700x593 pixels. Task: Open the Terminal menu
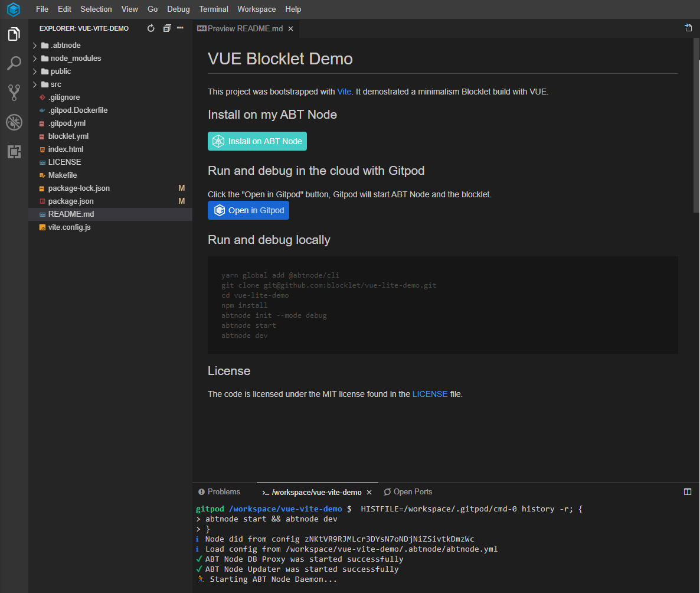tap(214, 9)
